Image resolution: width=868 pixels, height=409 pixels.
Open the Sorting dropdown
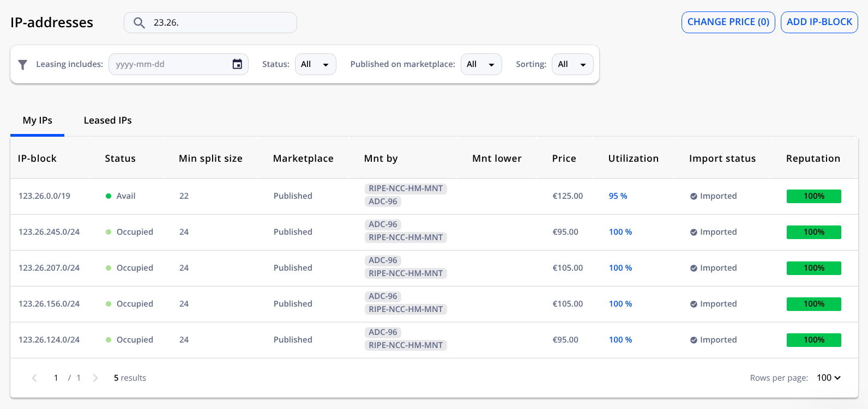coord(572,64)
